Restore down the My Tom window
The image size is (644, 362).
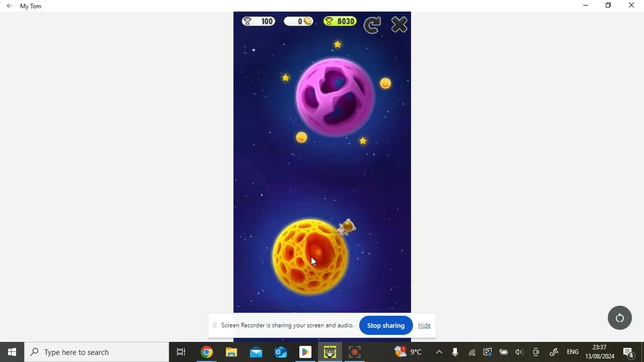point(608,6)
